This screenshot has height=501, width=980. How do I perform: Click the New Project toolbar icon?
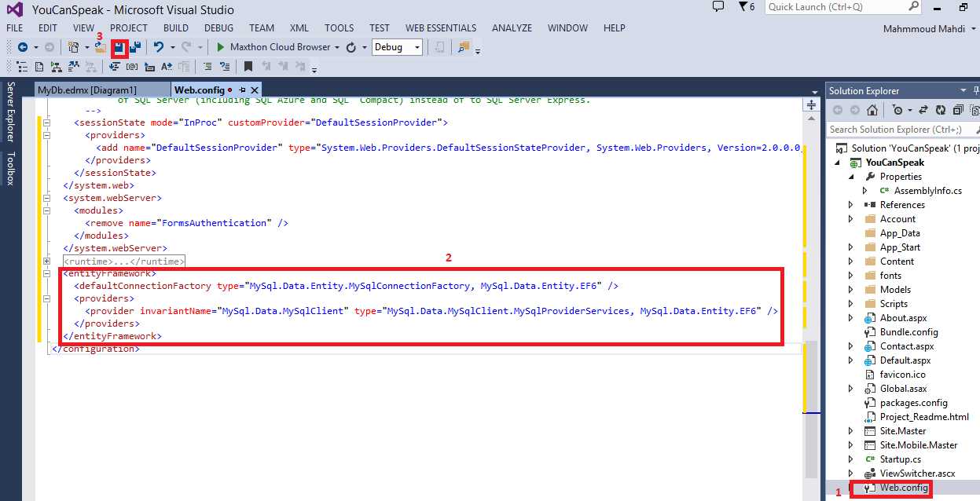(x=74, y=47)
